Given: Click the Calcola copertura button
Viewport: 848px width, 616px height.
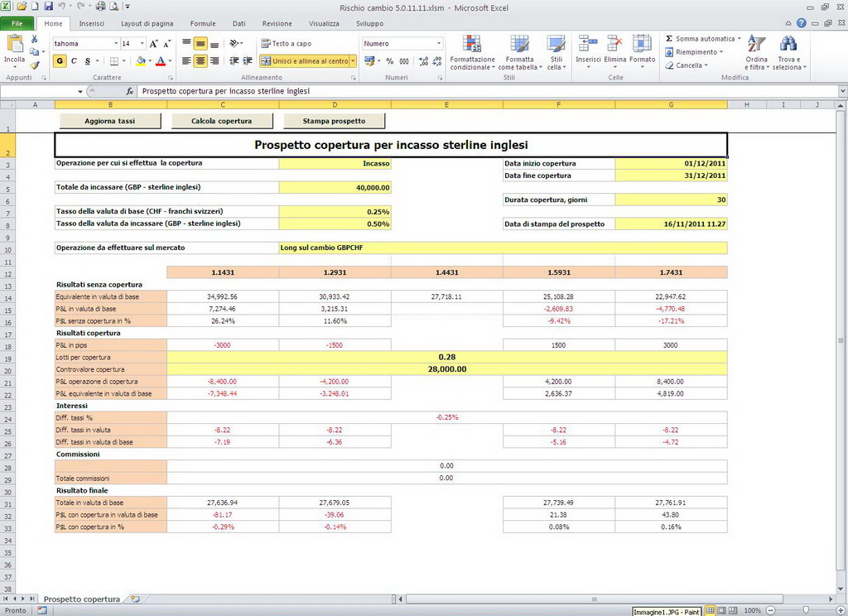Looking at the screenshot, I should click(x=222, y=121).
